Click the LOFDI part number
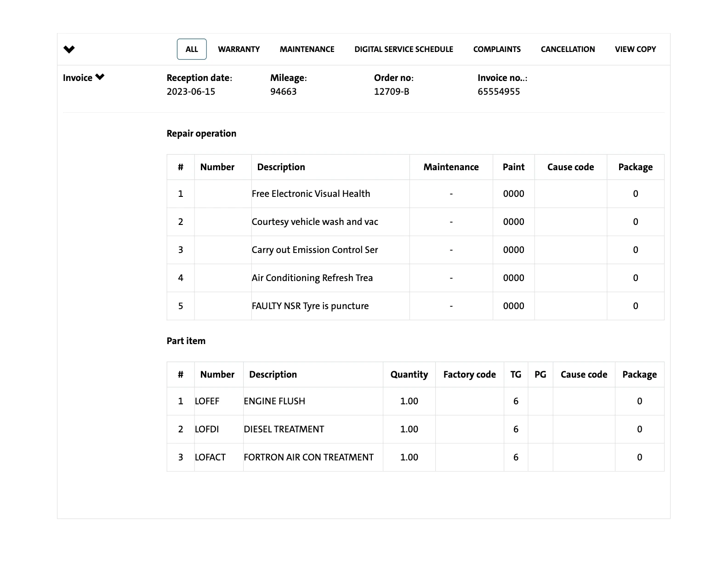The width and height of the screenshot is (728, 563). [207, 429]
